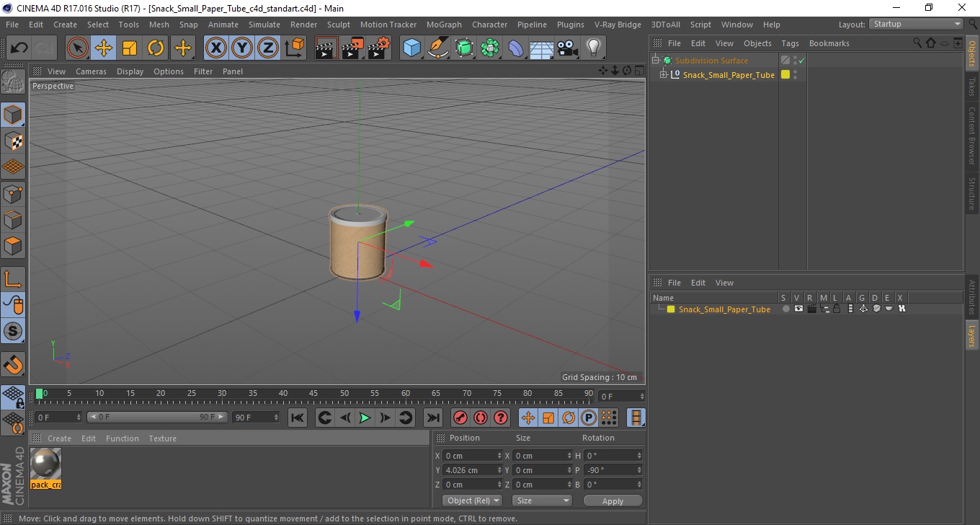980x525 pixels.
Task: Open the MoGraph menu
Action: [x=444, y=25]
